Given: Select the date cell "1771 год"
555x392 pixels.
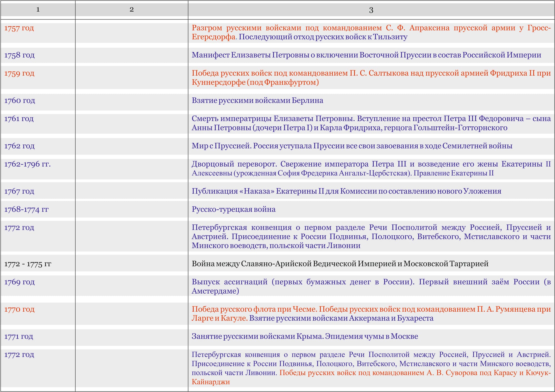Looking at the screenshot, I should (x=19, y=337).
